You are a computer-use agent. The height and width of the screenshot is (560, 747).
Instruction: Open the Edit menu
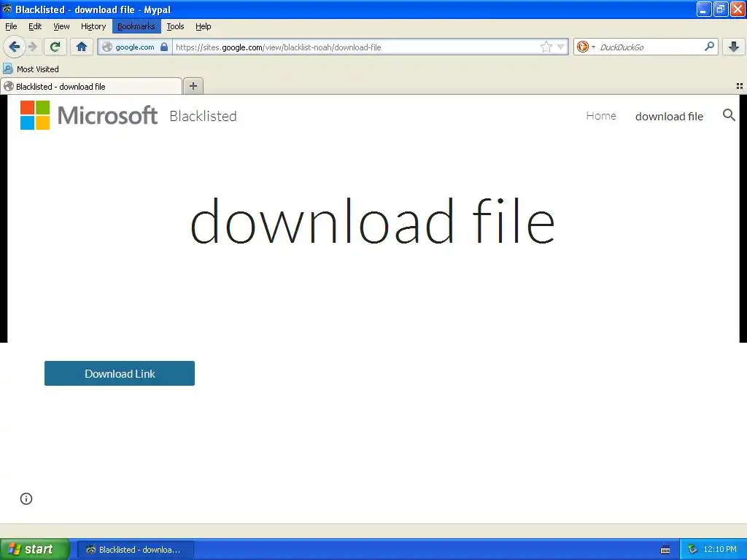tap(35, 26)
